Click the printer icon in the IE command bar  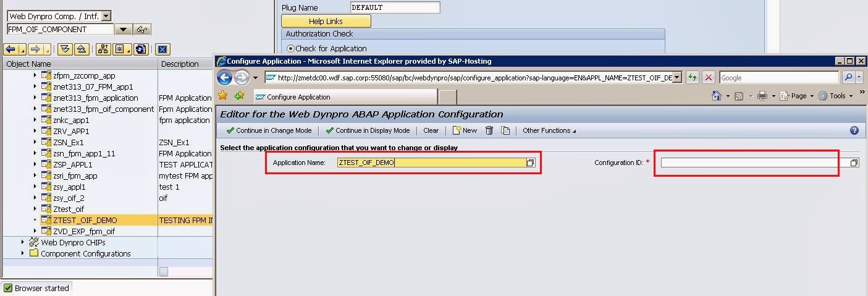point(762,96)
